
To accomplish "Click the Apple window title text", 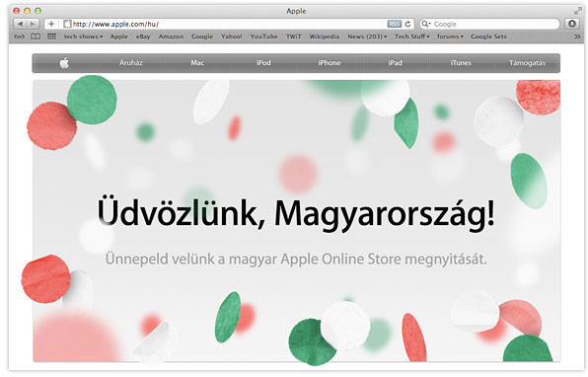I will point(296,11).
